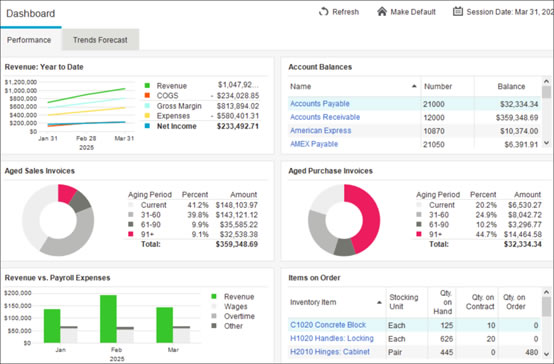Click the Make Default house icon
Viewport: 554px width, 364px height.
coord(382,12)
